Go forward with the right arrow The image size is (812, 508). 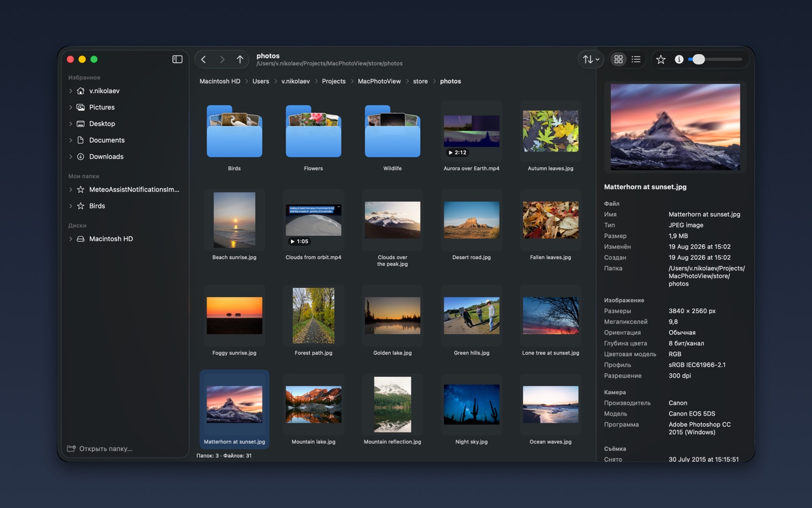222,59
